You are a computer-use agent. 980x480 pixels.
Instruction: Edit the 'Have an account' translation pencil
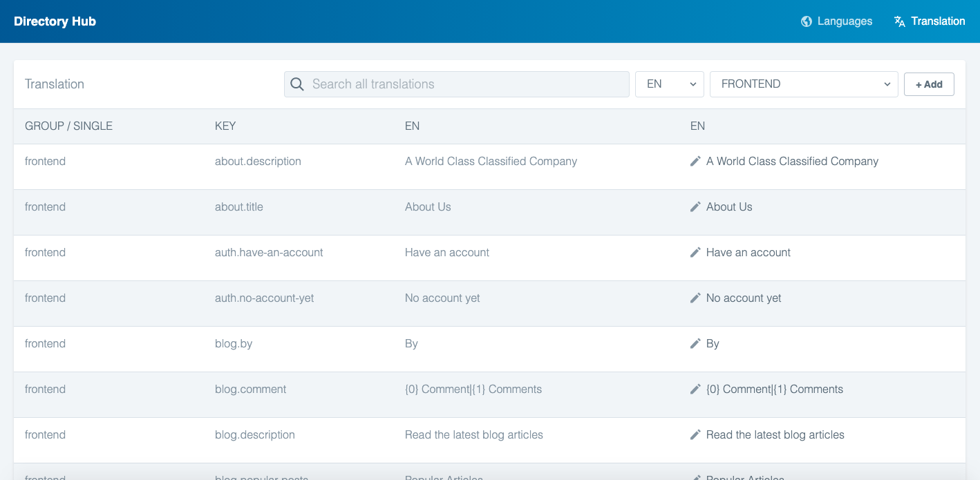click(695, 252)
